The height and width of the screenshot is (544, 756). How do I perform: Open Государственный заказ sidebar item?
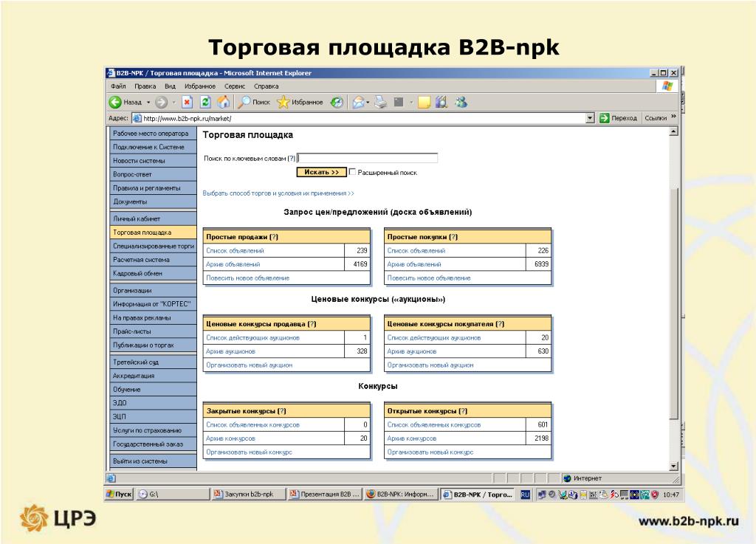pos(153,444)
